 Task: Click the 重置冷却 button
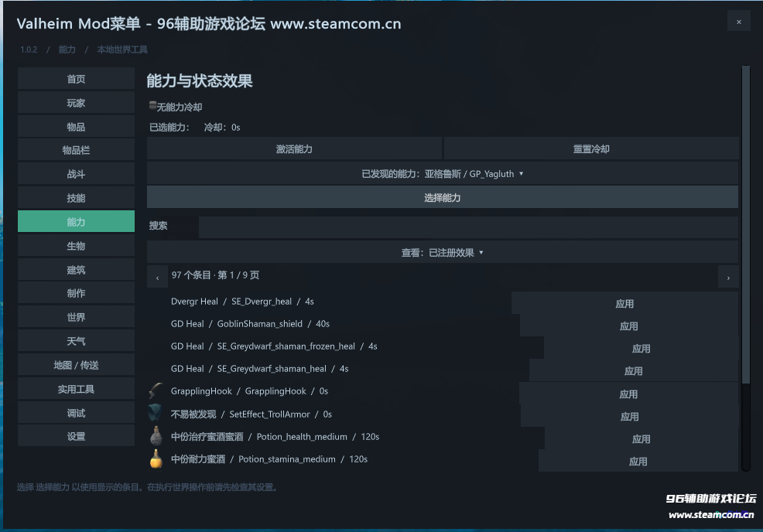click(591, 148)
